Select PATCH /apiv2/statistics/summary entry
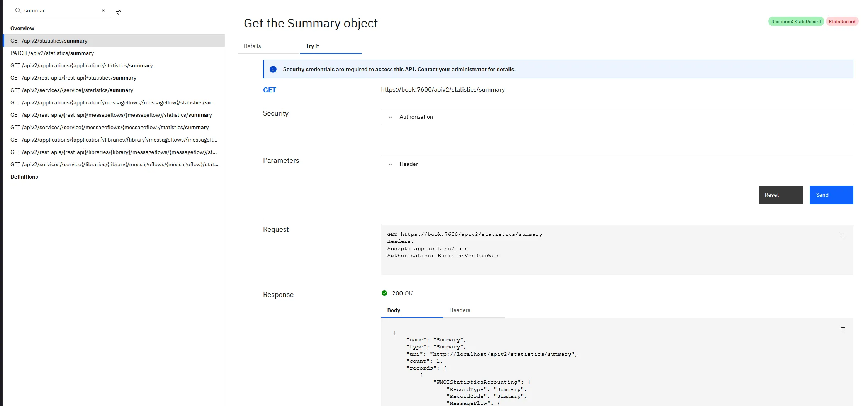Viewport: 868px width, 406px height. pos(114,53)
